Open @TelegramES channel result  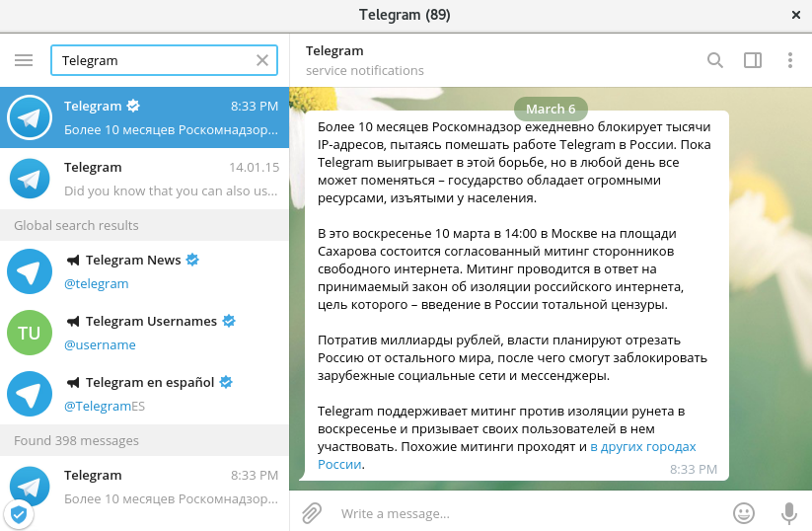click(105, 407)
